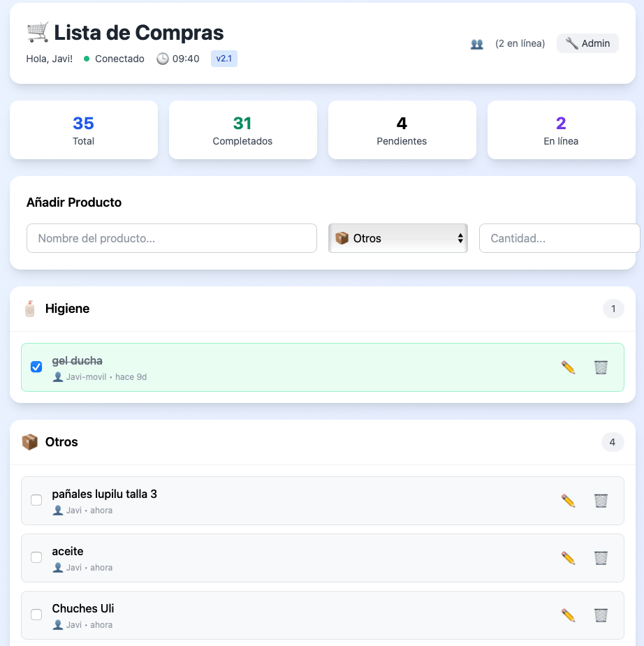
Task: Edit pañales lupilu talla 3 item
Action: click(568, 501)
